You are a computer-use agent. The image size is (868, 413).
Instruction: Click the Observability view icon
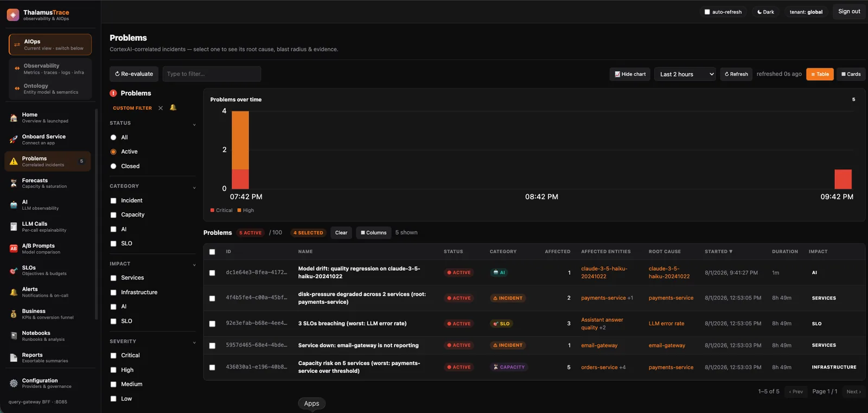pos(17,68)
